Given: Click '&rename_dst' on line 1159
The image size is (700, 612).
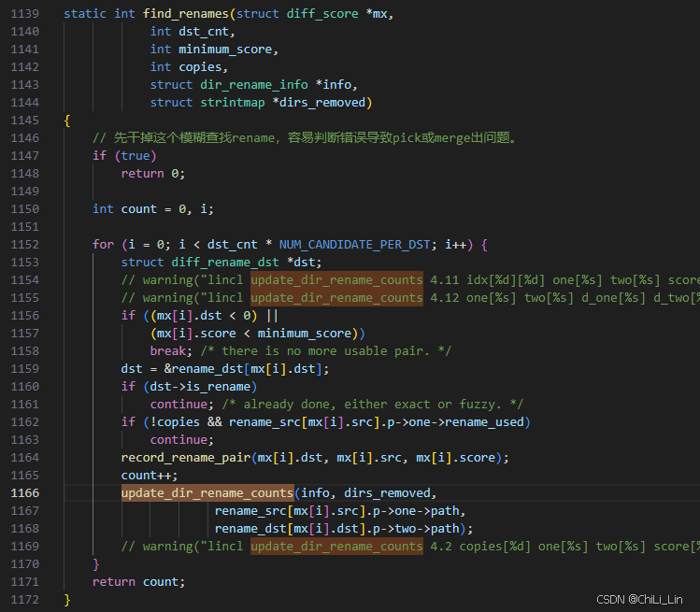Looking at the screenshot, I should (x=204, y=369).
